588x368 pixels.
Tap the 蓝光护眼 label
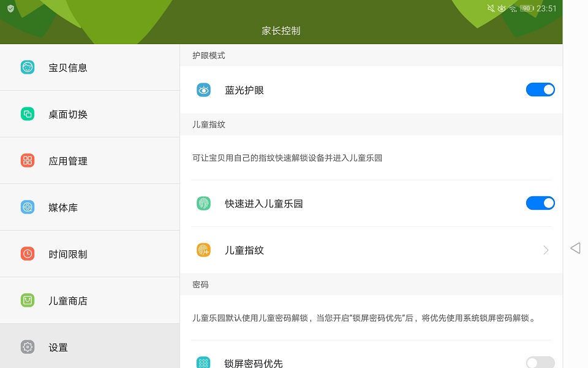click(244, 90)
